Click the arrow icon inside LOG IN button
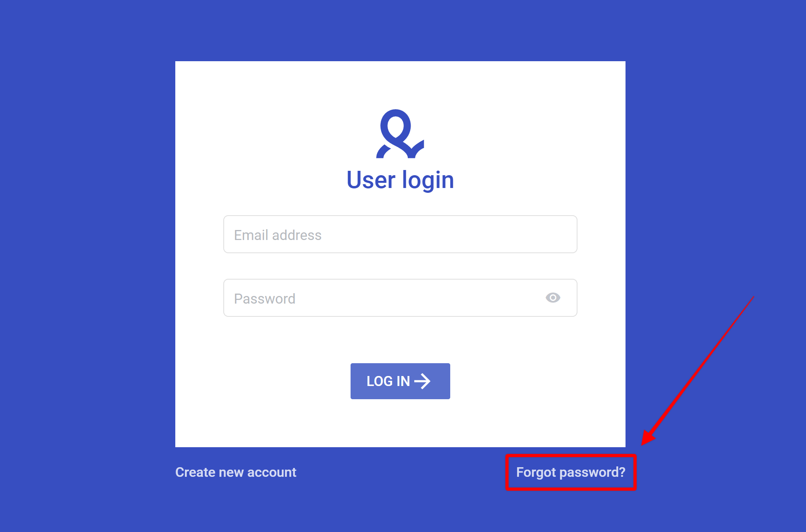806x532 pixels. point(422,381)
